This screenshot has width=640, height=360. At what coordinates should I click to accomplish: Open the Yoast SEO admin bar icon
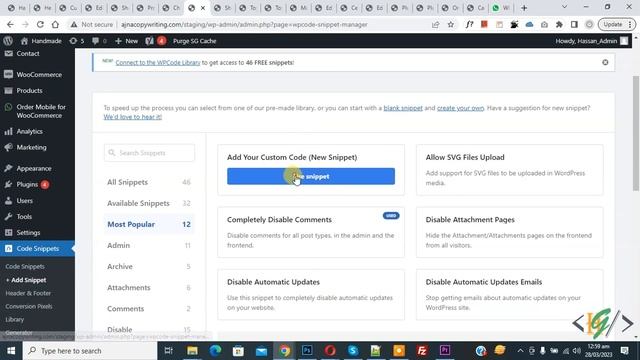click(x=155, y=41)
